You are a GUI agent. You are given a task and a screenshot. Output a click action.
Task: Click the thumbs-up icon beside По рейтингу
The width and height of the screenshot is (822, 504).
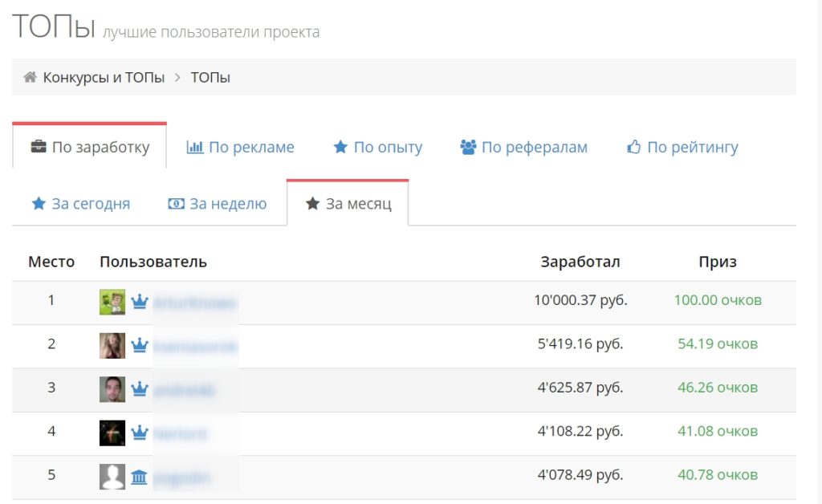(x=634, y=148)
